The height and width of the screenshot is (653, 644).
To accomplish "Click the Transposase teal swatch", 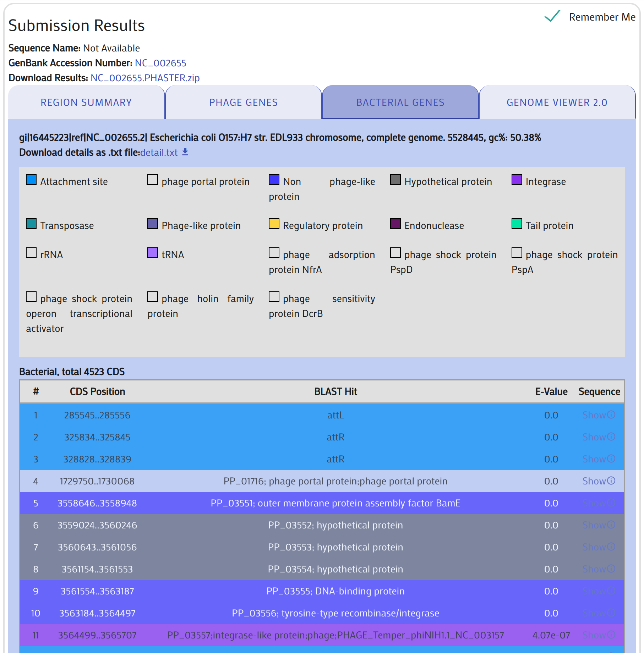I will pos(31,224).
